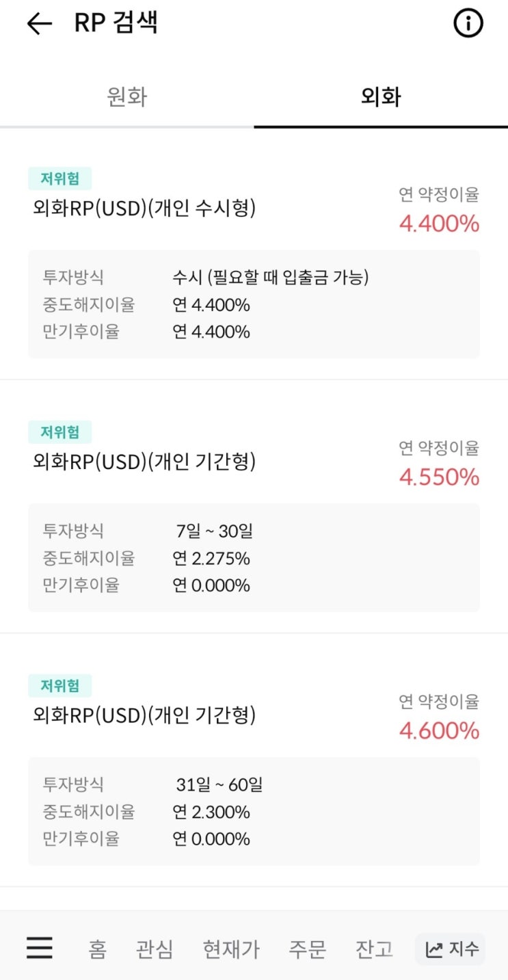Open the 7일 ~ 30일 details box

[x=254, y=558]
